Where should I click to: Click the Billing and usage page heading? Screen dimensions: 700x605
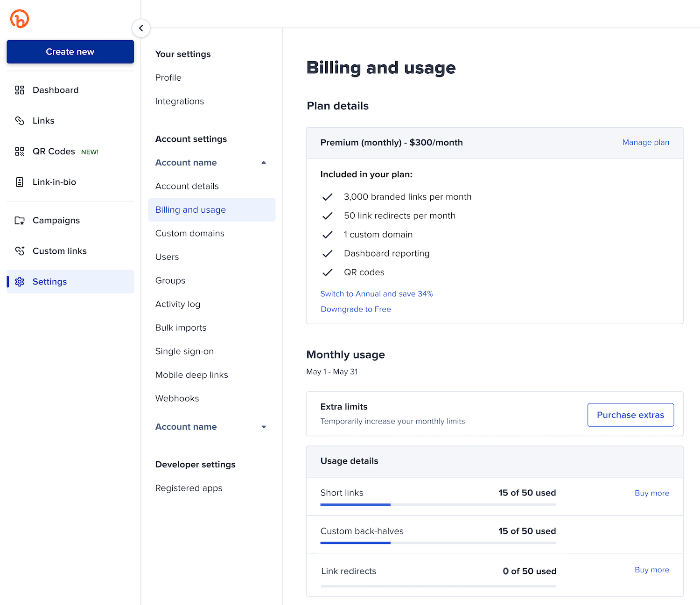[381, 68]
